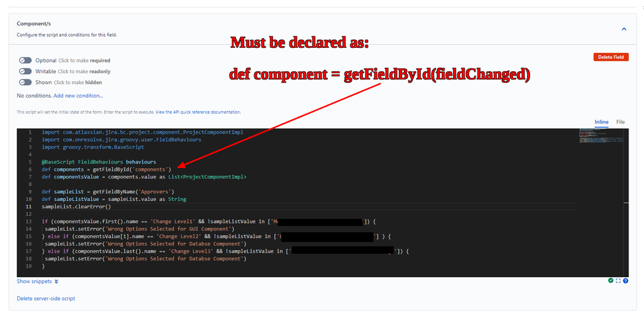Switch to the File script tab
This screenshot has width=644, height=316.
pyautogui.click(x=620, y=122)
